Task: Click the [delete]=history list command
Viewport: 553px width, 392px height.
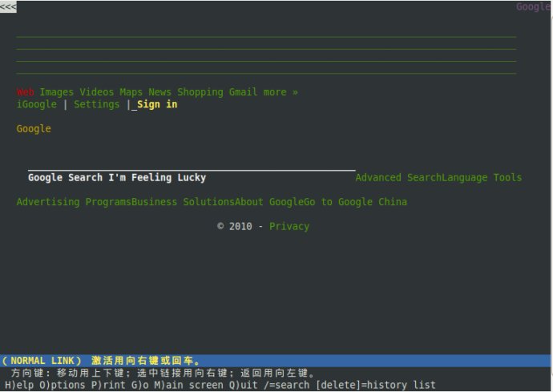Action: (x=376, y=385)
